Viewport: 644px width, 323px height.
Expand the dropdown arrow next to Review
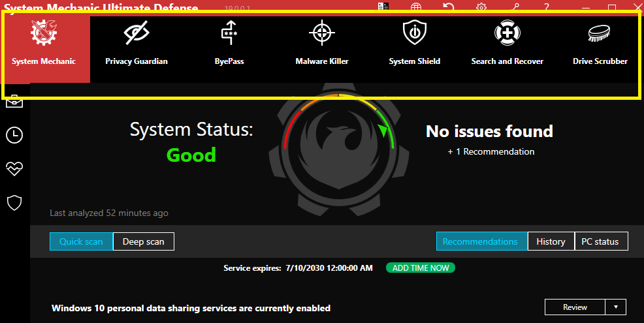(x=616, y=307)
